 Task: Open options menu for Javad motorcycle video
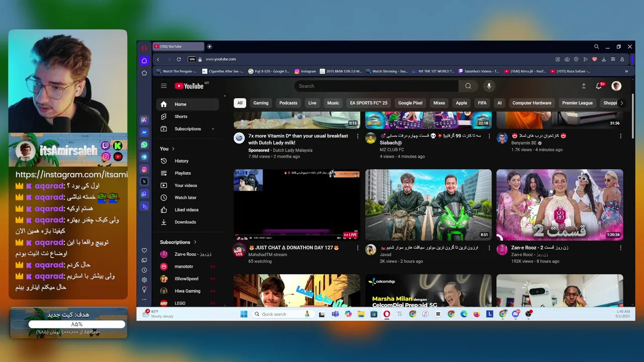pyautogui.click(x=489, y=248)
